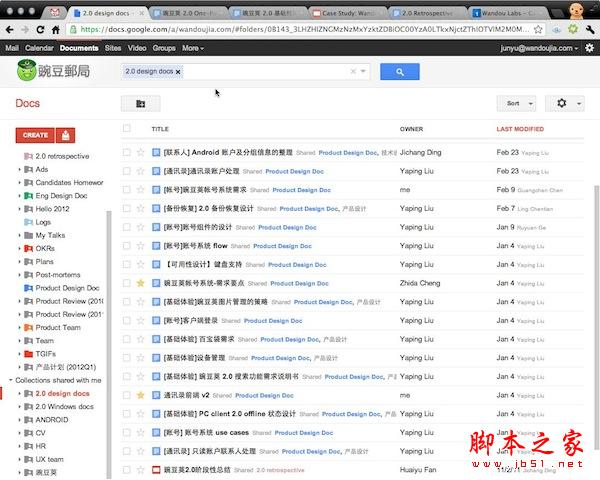Click doc icon of PC client 2.0 offline row
This screenshot has height=480, width=600.
pos(156,414)
